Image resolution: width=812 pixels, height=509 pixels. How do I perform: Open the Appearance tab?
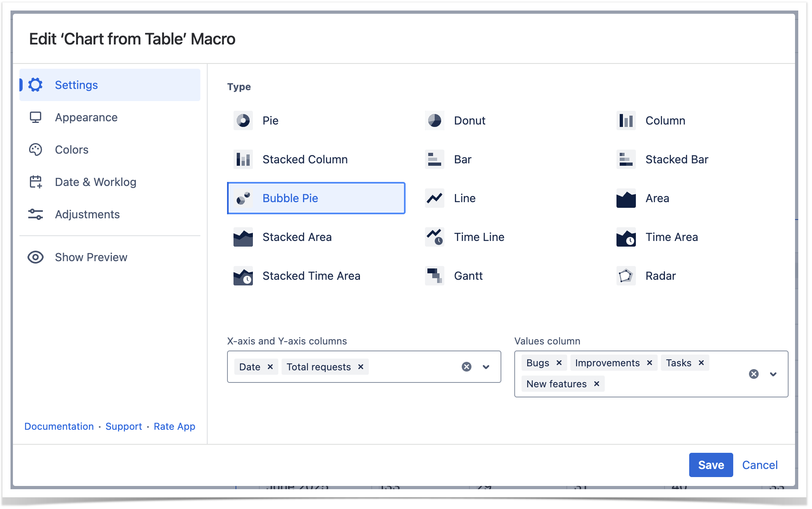pos(86,117)
